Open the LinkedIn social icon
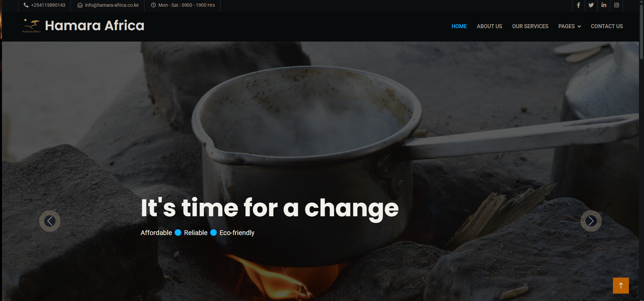The width and height of the screenshot is (644, 301). [604, 5]
